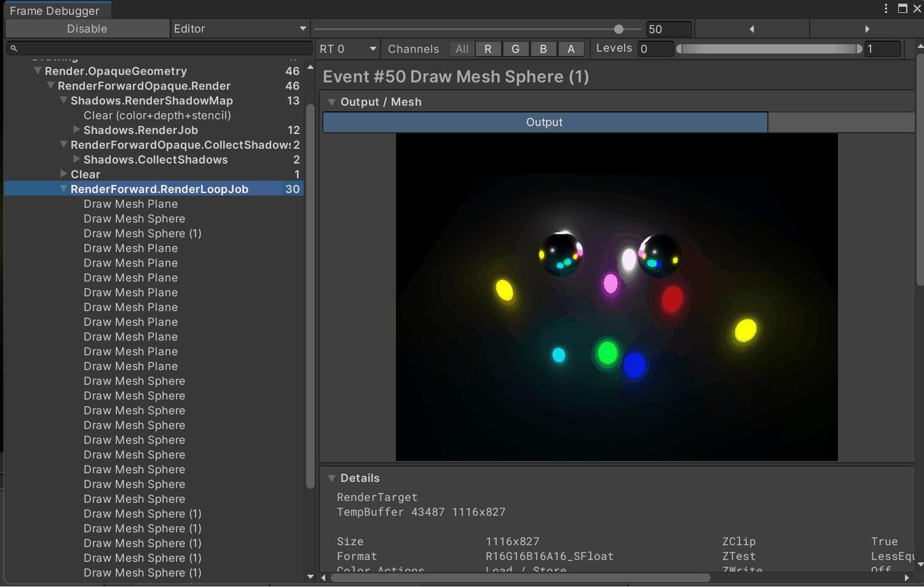
Task: Toggle the G channel view
Action: tap(515, 49)
